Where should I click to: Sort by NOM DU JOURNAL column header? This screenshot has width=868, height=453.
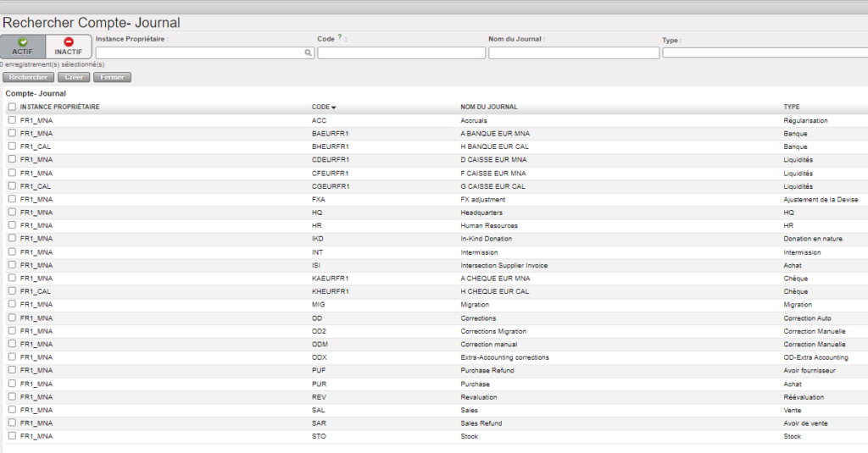point(489,107)
